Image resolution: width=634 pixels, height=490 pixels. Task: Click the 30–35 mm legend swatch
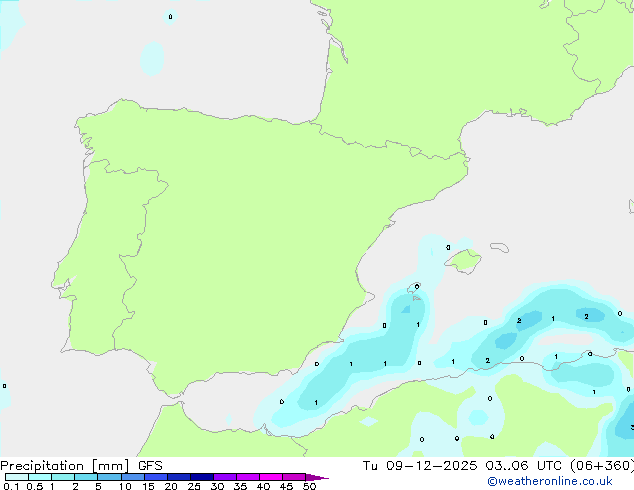tap(224, 477)
